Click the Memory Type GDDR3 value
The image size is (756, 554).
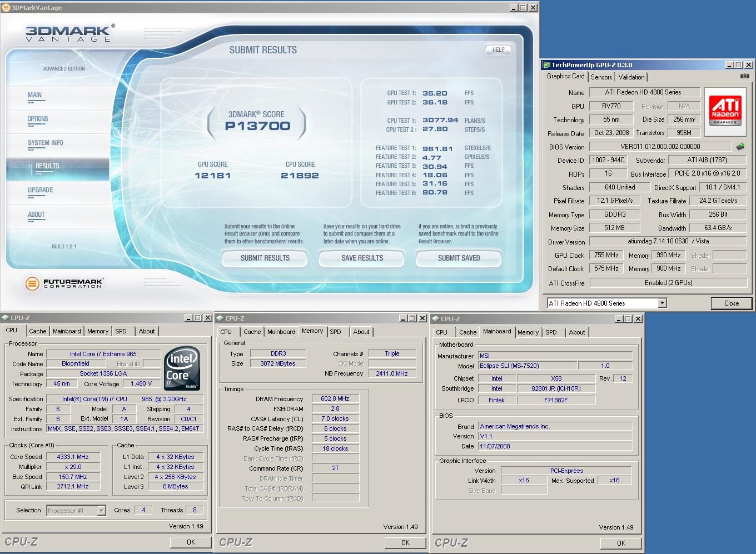tap(615, 214)
